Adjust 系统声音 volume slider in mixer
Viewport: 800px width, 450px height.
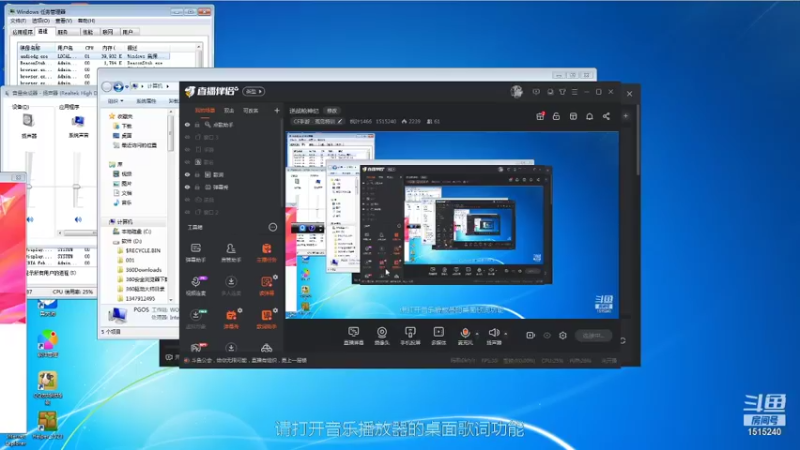(77, 187)
